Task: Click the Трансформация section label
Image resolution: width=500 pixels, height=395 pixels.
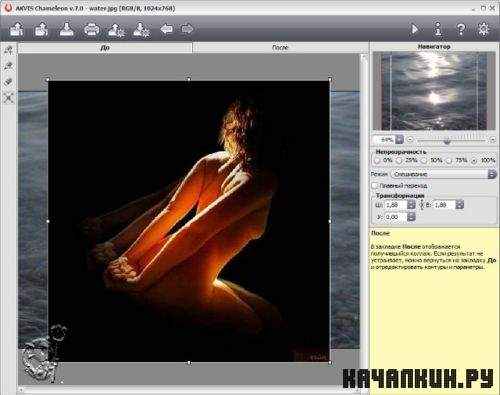Action: click(x=400, y=196)
